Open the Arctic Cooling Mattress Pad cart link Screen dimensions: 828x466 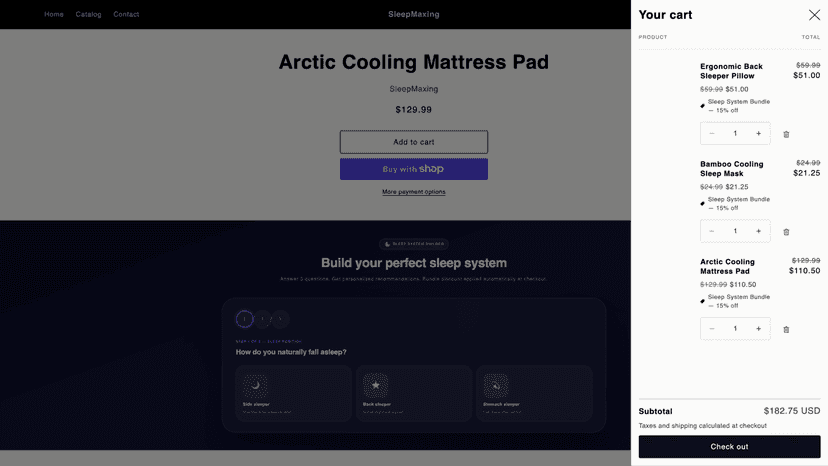coord(727,266)
